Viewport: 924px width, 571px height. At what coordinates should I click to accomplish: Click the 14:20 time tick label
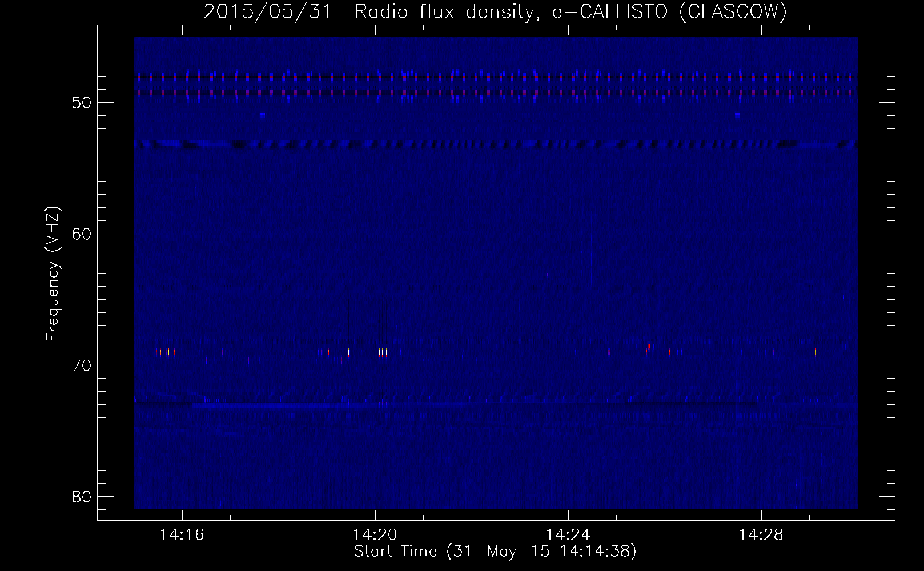pyautogui.click(x=375, y=535)
